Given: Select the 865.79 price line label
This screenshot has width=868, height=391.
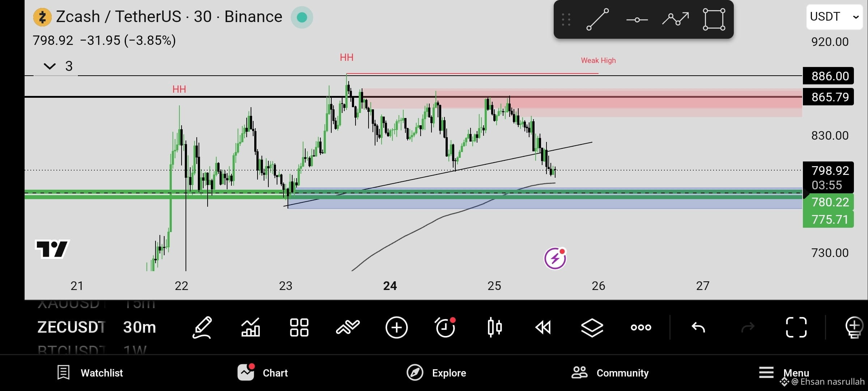Looking at the screenshot, I should 828,97.
